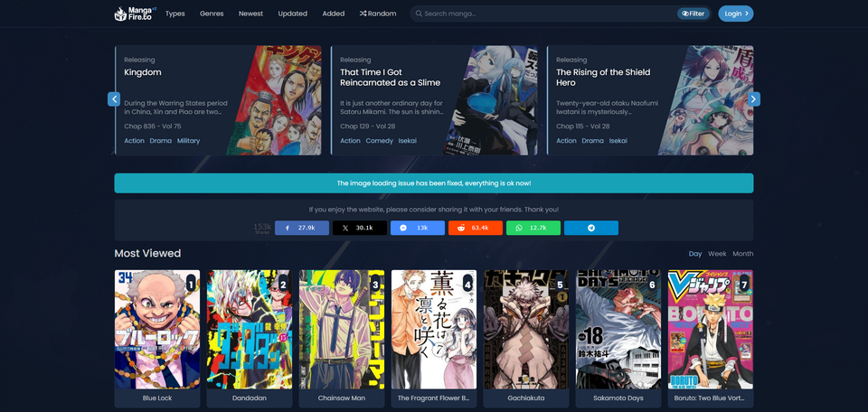Image resolution: width=868 pixels, height=412 pixels.
Task: Advance the carousel with the right arrow
Action: pos(753,99)
